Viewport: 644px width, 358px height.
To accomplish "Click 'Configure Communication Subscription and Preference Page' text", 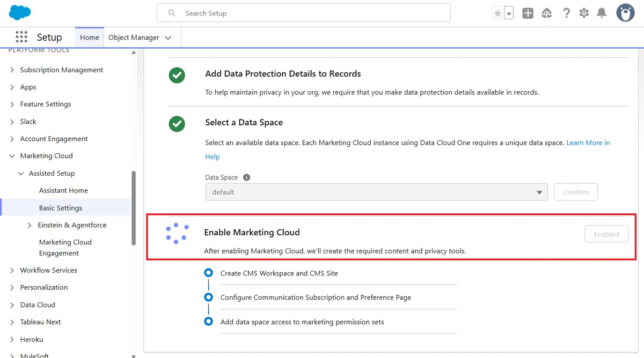I will pyautogui.click(x=316, y=297).
